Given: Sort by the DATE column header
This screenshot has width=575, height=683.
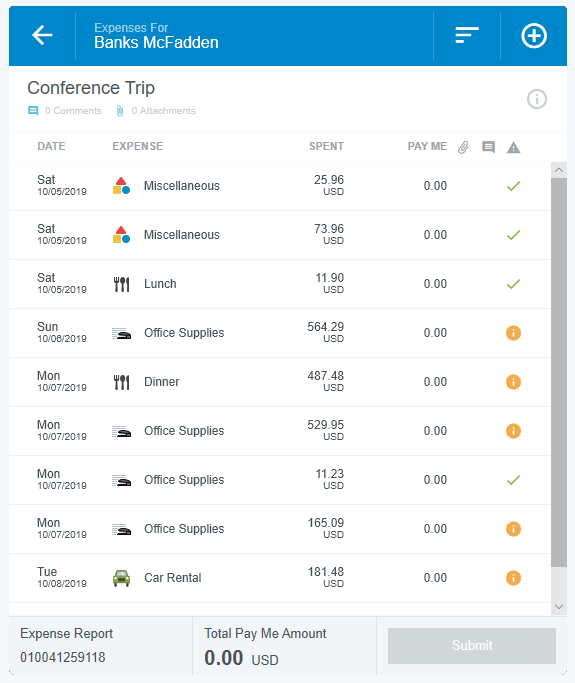Looking at the screenshot, I should [51, 146].
